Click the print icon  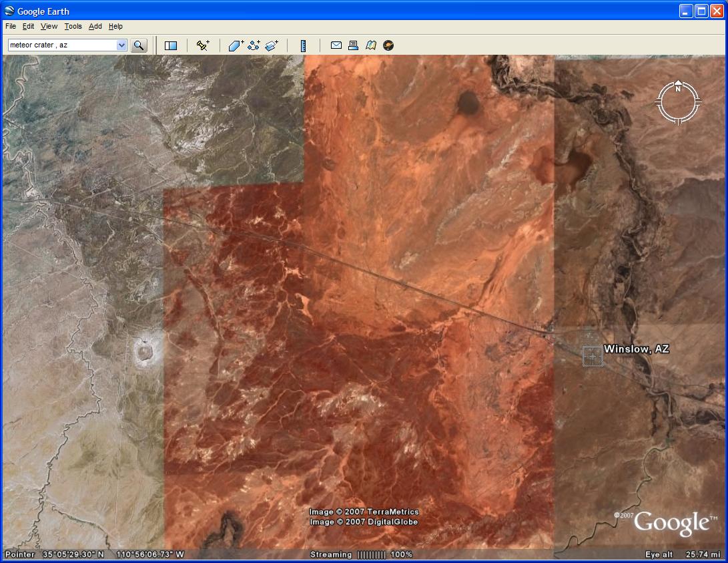354,45
